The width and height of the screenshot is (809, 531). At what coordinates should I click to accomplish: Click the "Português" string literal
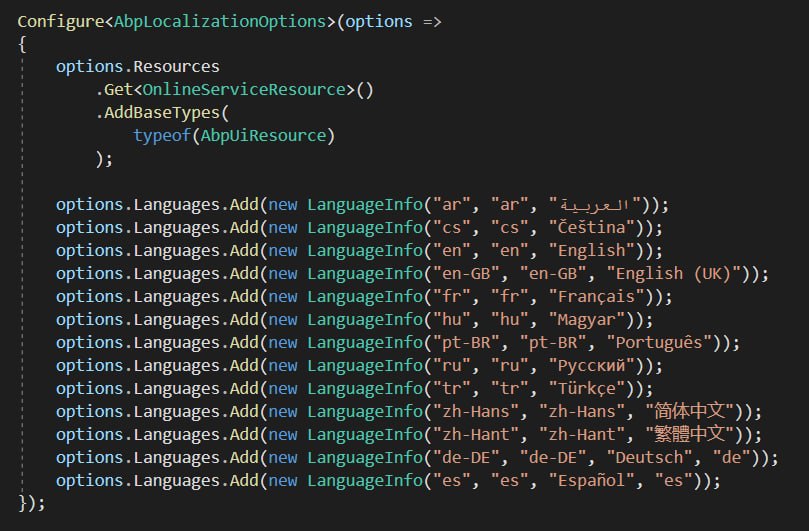[659, 343]
